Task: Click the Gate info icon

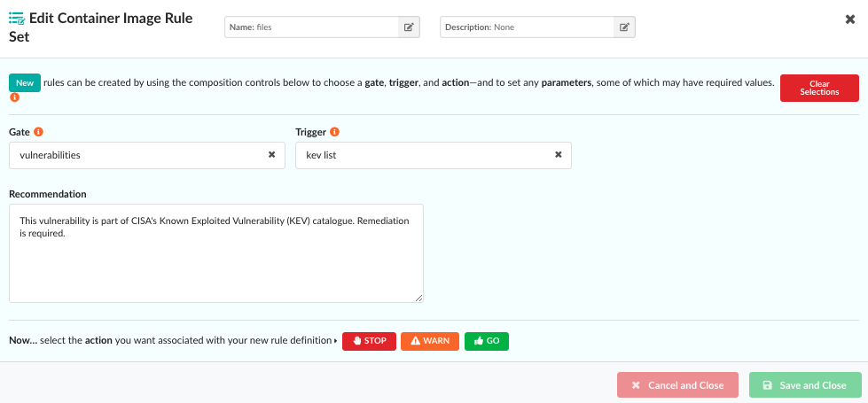Action: [x=38, y=132]
